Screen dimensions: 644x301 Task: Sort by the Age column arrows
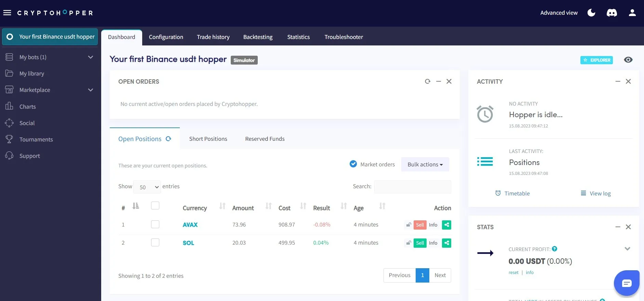click(x=383, y=206)
